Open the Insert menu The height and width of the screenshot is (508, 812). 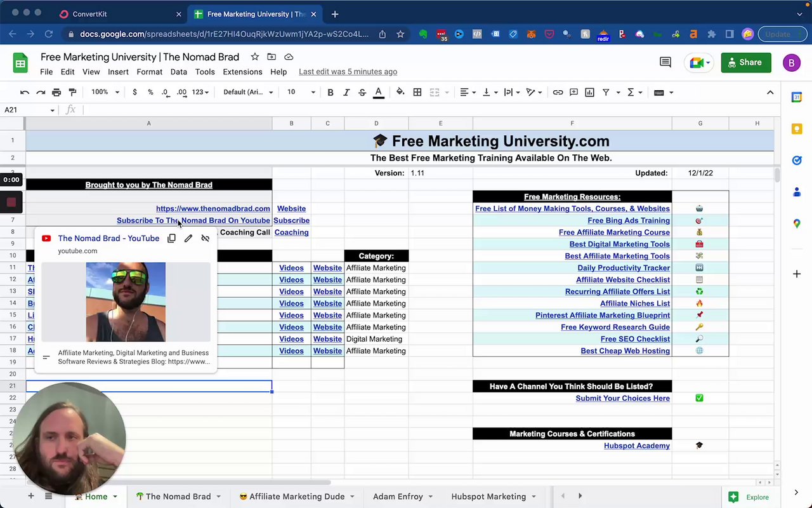[x=118, y=72]
